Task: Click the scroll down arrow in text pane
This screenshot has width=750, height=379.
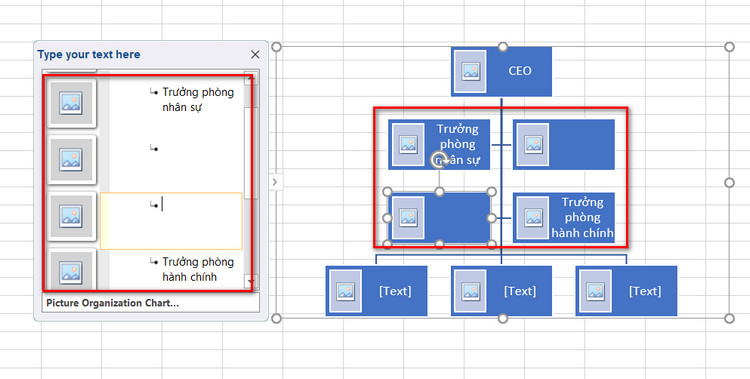Action: [x=251, y=281]
